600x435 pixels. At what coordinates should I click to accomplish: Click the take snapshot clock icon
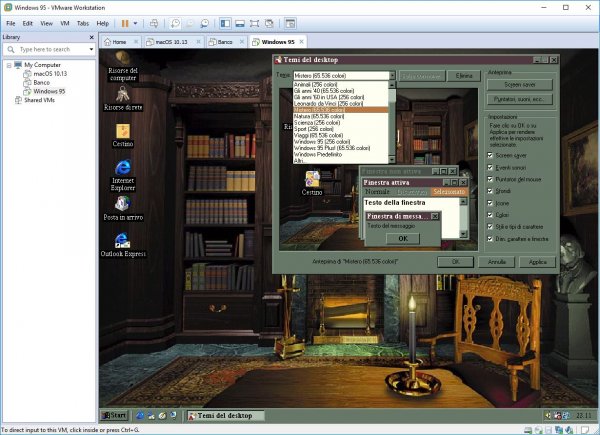[174, 23]
